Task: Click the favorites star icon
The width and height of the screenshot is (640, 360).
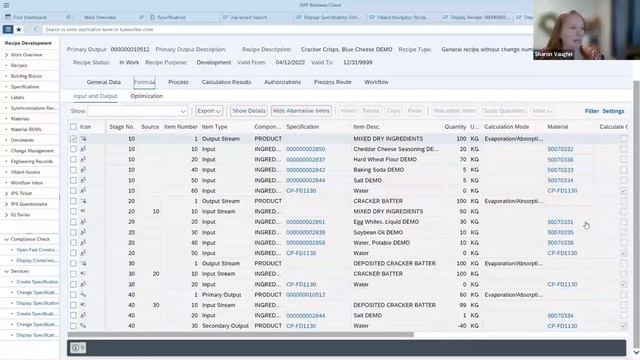Action: pyautogui.click(x=18, y=29)
